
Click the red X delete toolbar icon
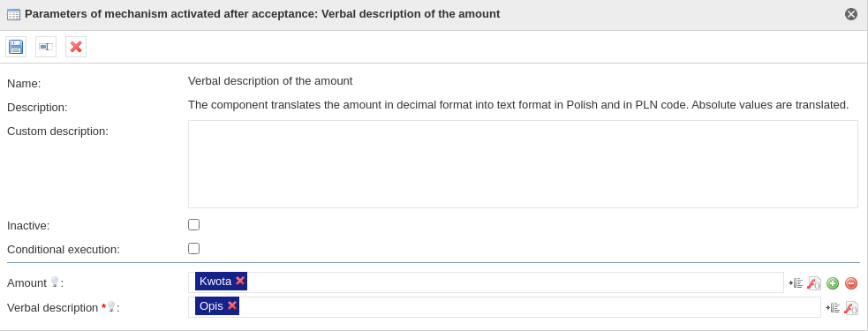[76, 47]
